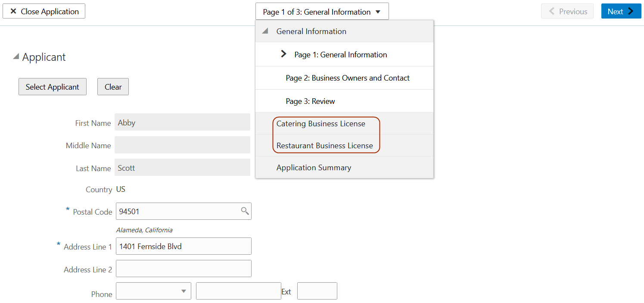Collapse General Information group in page menu
The image size is (644, 303).
[x=265, y=31]
